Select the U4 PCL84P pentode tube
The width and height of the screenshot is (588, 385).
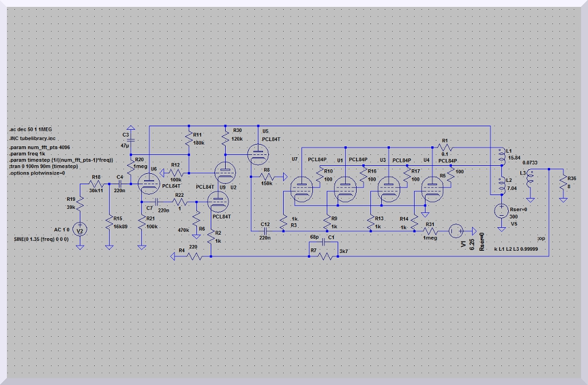432,188
